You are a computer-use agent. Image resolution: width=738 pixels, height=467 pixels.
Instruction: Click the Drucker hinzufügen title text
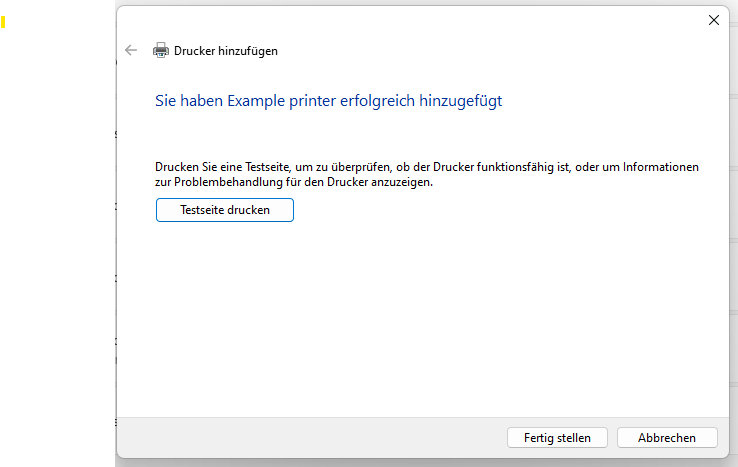point(226,51)
